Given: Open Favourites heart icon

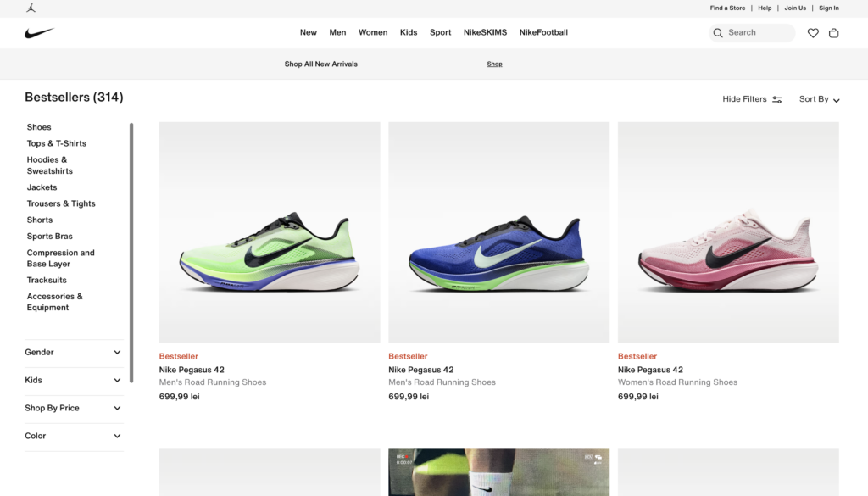Looking at the screenshot, I should [813, 33].
